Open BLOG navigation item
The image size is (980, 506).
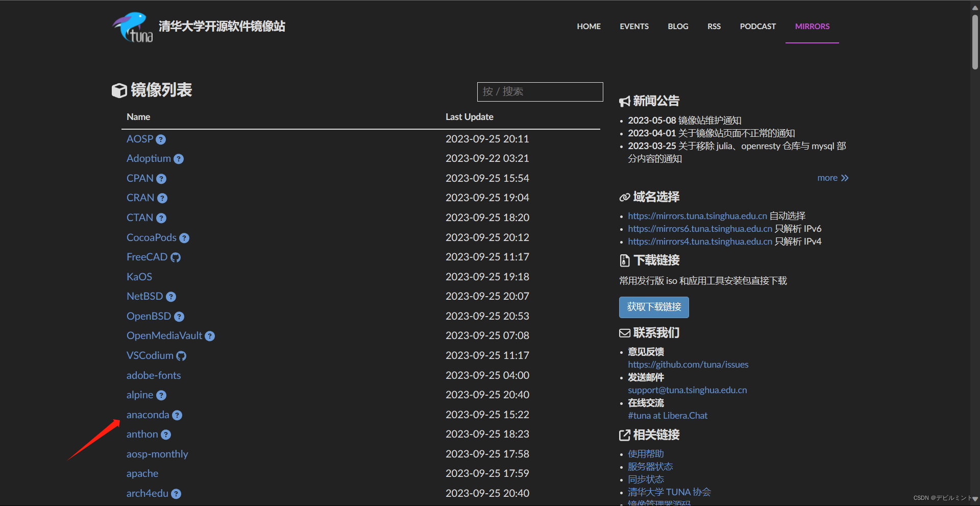[678, 27]
